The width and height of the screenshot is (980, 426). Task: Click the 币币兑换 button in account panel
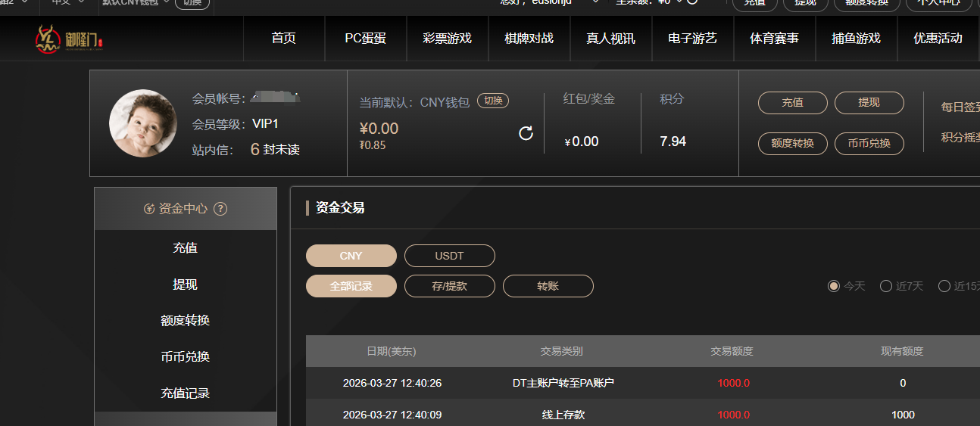click(869, 143)
